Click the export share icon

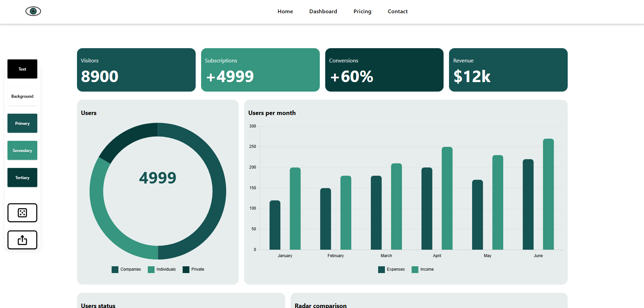point(22,240)
